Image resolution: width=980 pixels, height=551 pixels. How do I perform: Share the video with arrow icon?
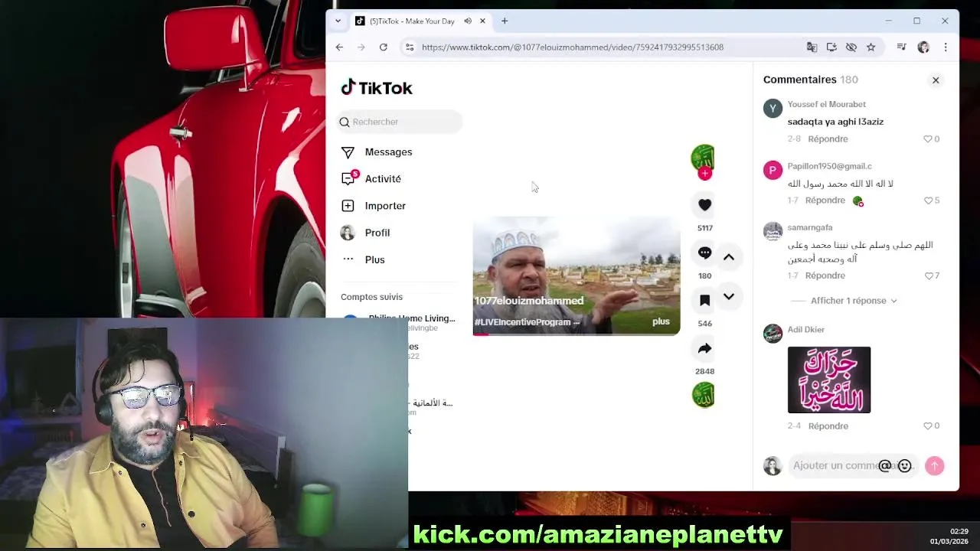(x=704, y=348)
